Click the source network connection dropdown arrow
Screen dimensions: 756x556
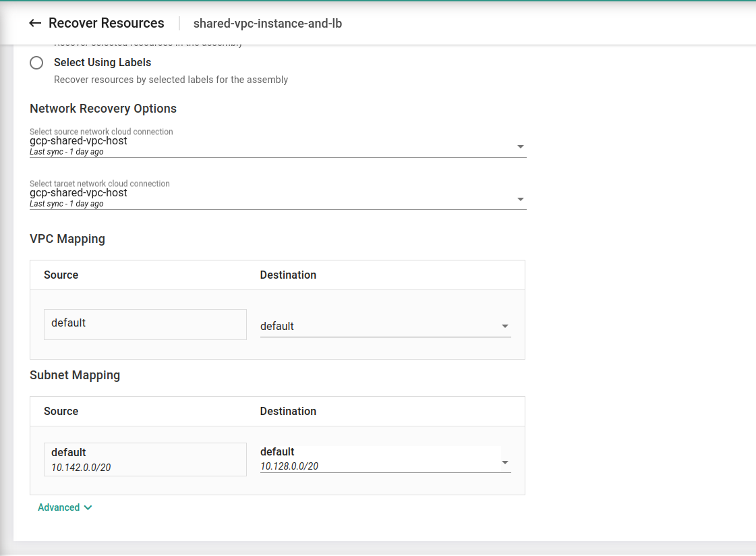(520, 146)
